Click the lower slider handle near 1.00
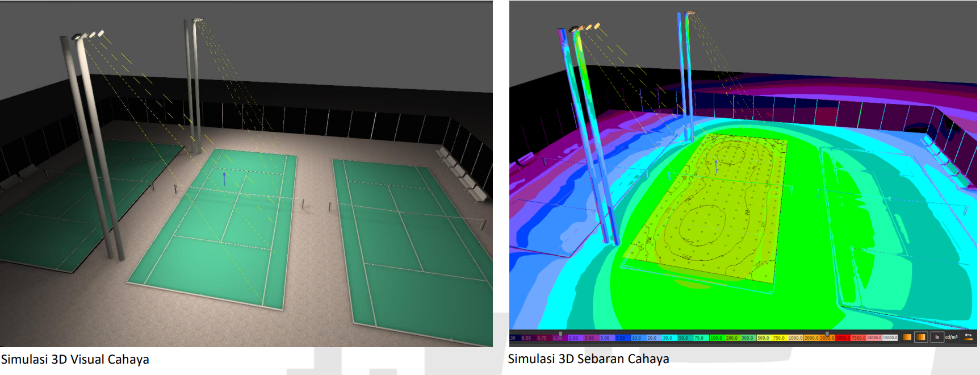The height and width of the screenshot is (375, 980). 560,334
